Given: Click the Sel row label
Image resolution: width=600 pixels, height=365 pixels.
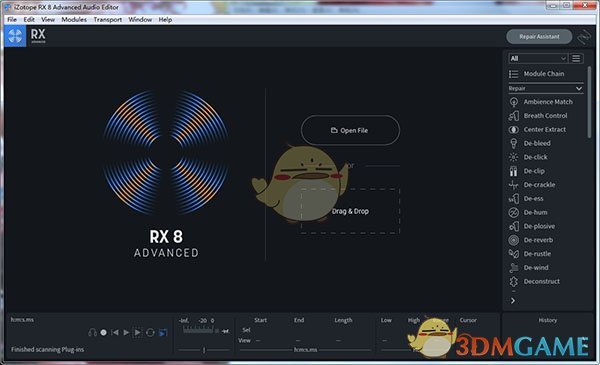Looking at the screenshot, I should pyautogui.click(x=246, y=330).
